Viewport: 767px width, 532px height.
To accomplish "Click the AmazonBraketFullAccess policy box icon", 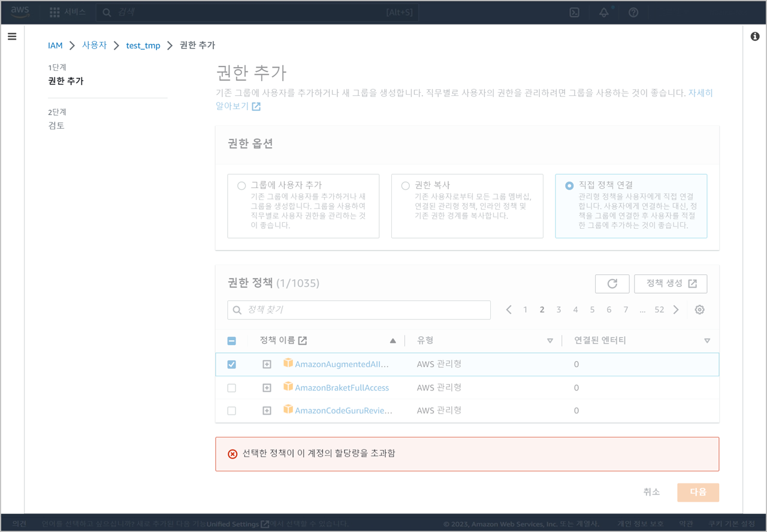I will tap(288, 387).
